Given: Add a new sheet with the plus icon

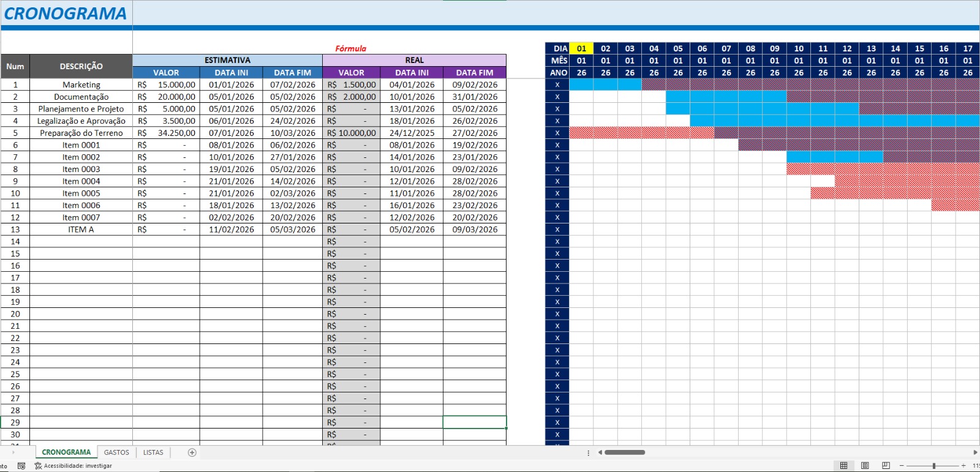Looking at the screenshot, I should tap(192, 452).
